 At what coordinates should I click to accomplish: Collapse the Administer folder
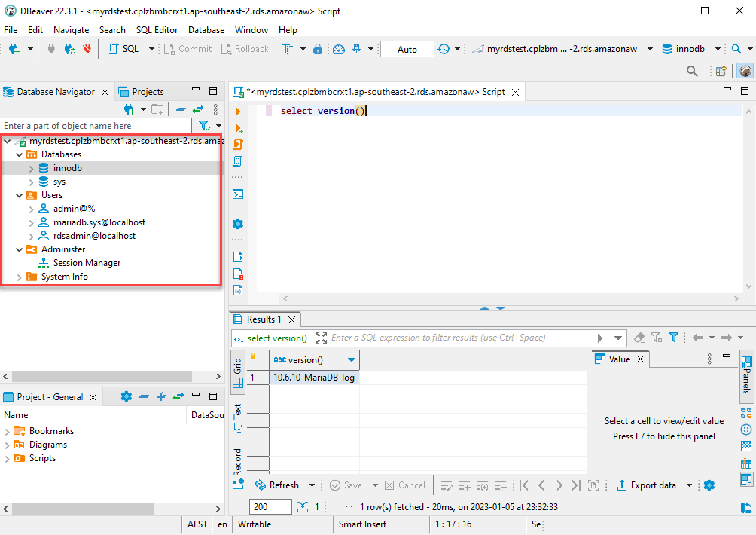point(20,249)
